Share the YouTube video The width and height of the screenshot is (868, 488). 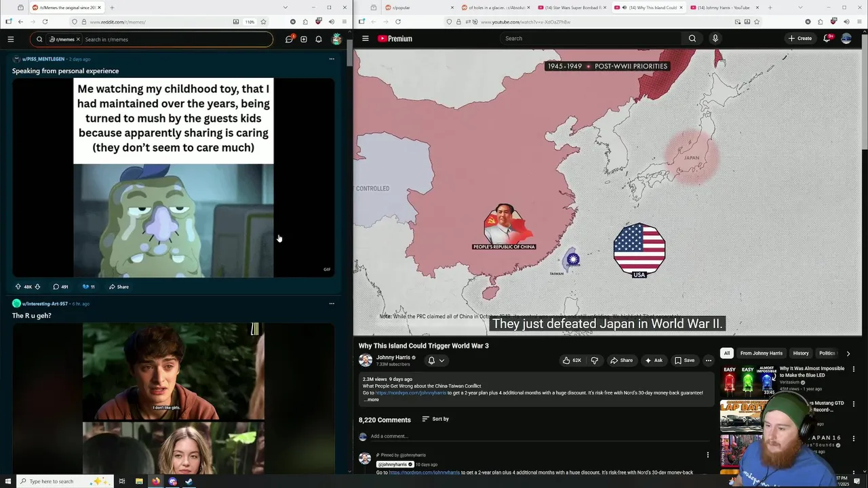coord(621,361)
